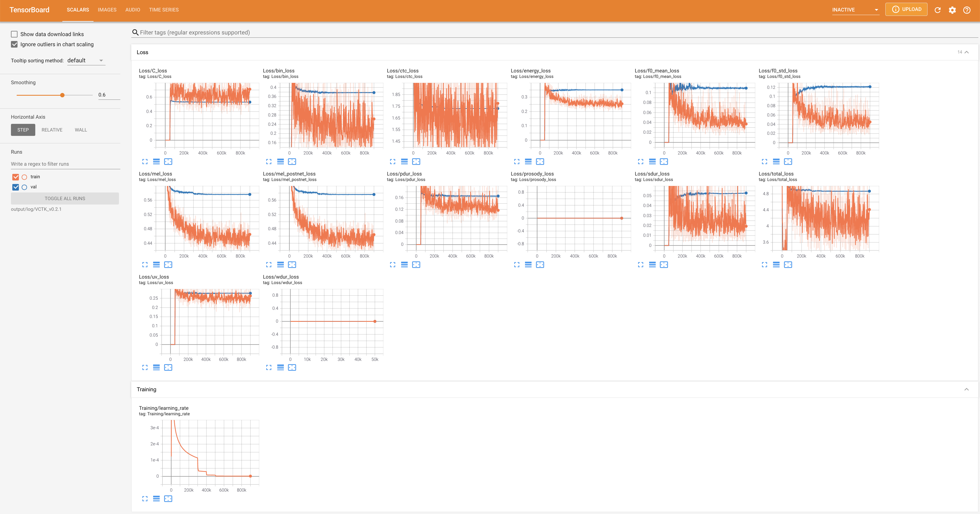This screenshot has width=980, height=514.
Task: Switch to the TIME SERIES tab
Action: (164, 10)
